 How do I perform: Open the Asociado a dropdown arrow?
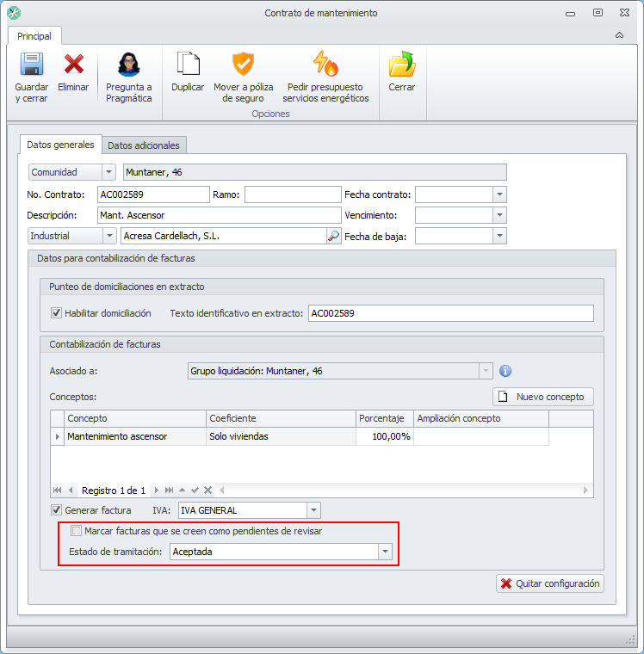pos(486,371)
